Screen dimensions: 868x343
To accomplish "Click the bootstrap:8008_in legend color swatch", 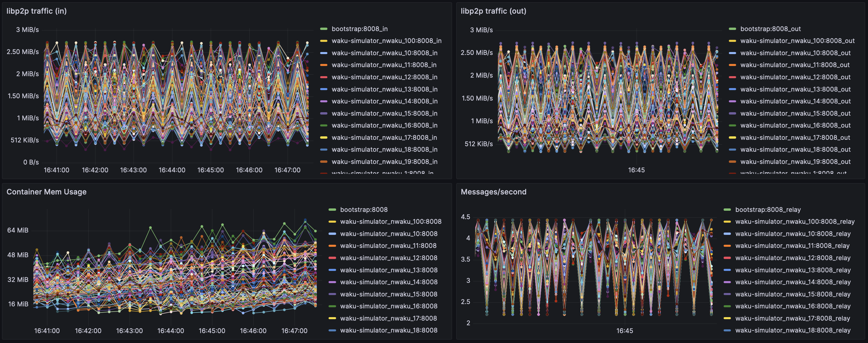I will [324, 29].
